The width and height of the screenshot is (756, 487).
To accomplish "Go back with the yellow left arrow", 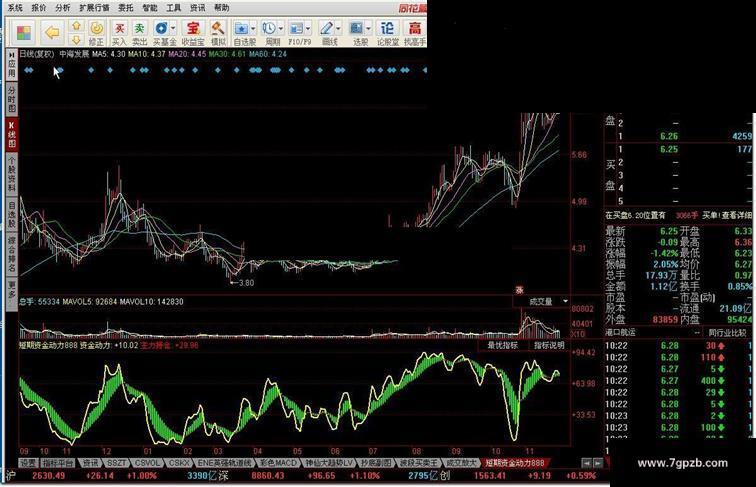I will click(x=52, y=33).
